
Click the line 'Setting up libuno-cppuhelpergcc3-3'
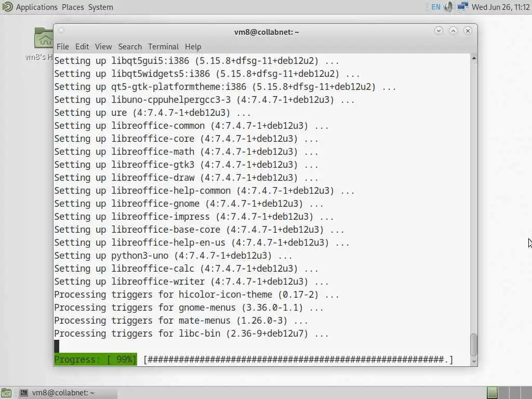click(x=205, y=100)
